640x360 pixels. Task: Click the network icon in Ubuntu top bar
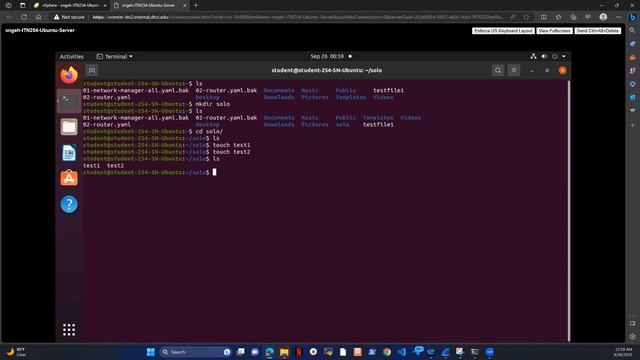[x=533, y=56]
